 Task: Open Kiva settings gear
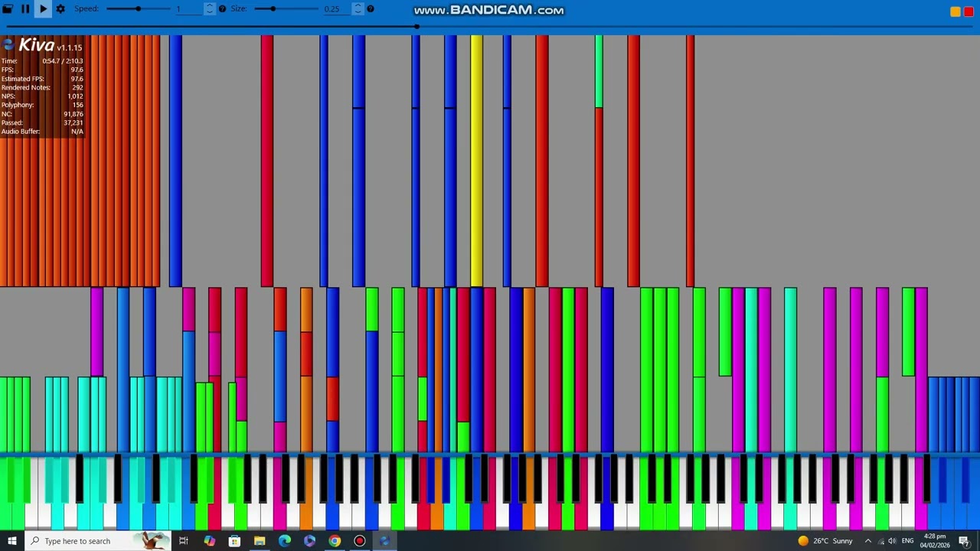point(60,8)
